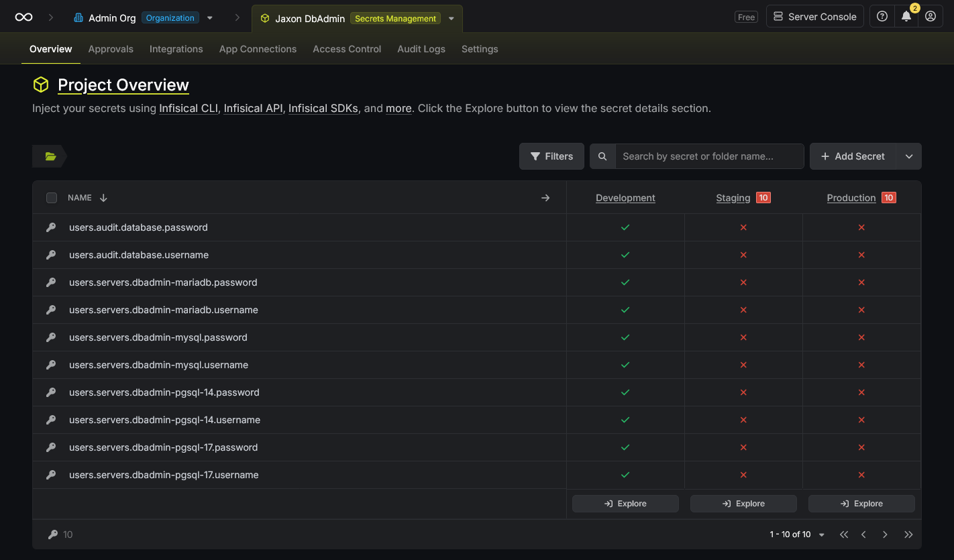Image resolution: width=954 pixels, height=560 pixels.
Task: Open the Access Control tab
Action: pyautogui.click(x=347, y=49)
